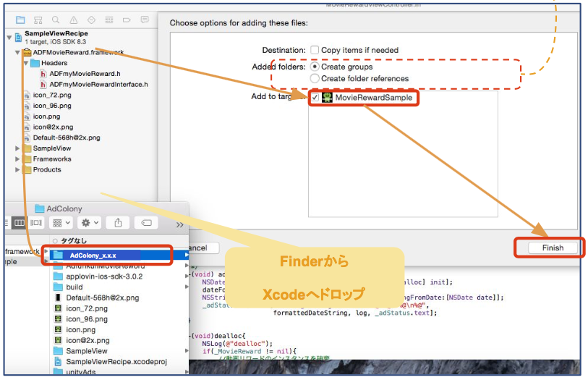Viewport: 588px width, 380px height.
Task: Open Finder arrange-by grid dropdown
Action: [x=61, y=223]
